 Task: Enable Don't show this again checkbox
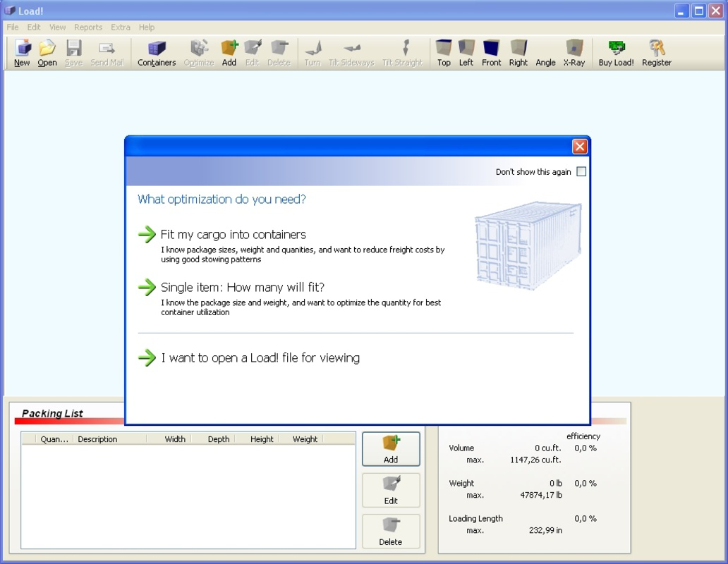[581, 171]
